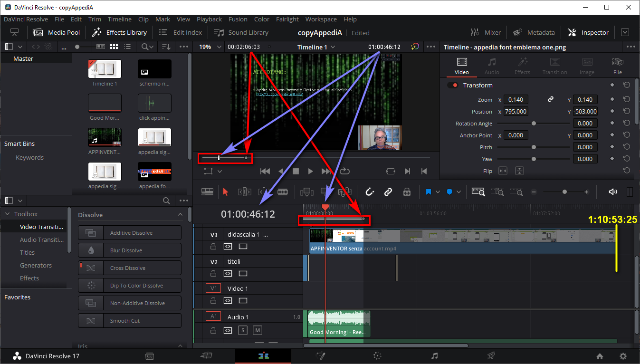Toggle auto select on V2 titoli track
This screenshot has height=364, width=640.
pos(228,273)
